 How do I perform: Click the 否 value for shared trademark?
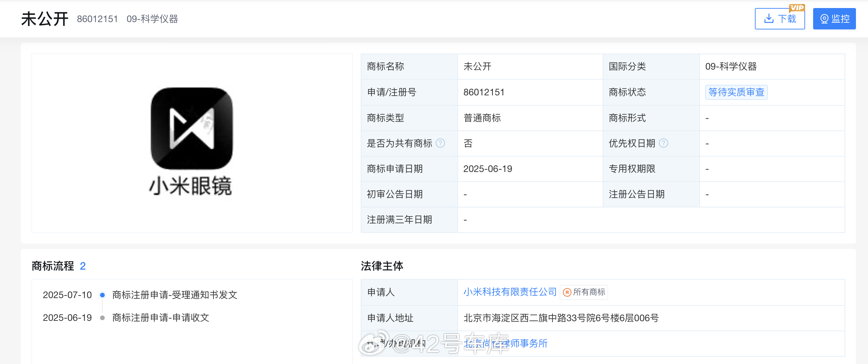pos(468,143)
